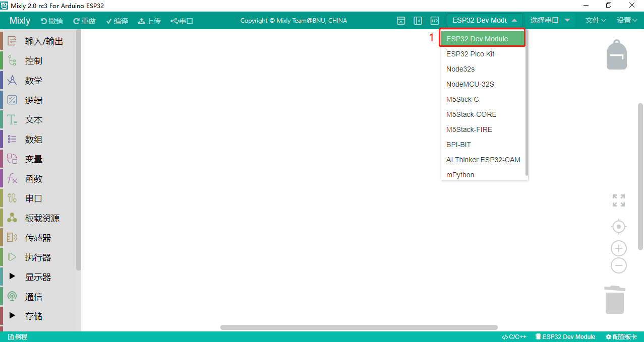This screenshot has height=342, width=644.
Task: Click the horizontal workspace scrollbar
Action: pyautogui.click(x=359, y=327)
